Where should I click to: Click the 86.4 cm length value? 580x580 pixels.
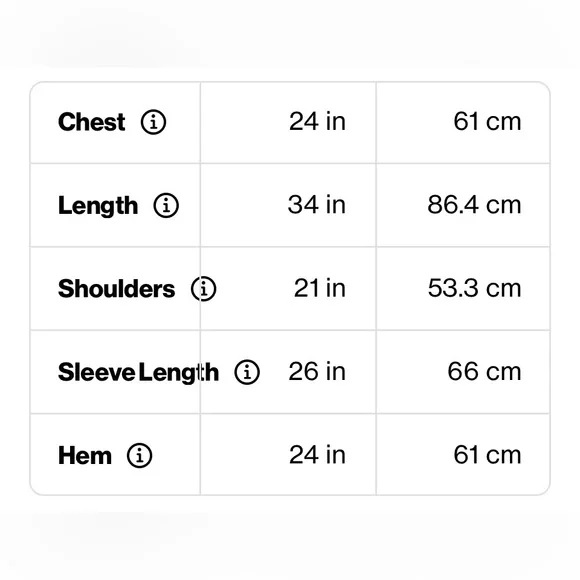(475, 205)
